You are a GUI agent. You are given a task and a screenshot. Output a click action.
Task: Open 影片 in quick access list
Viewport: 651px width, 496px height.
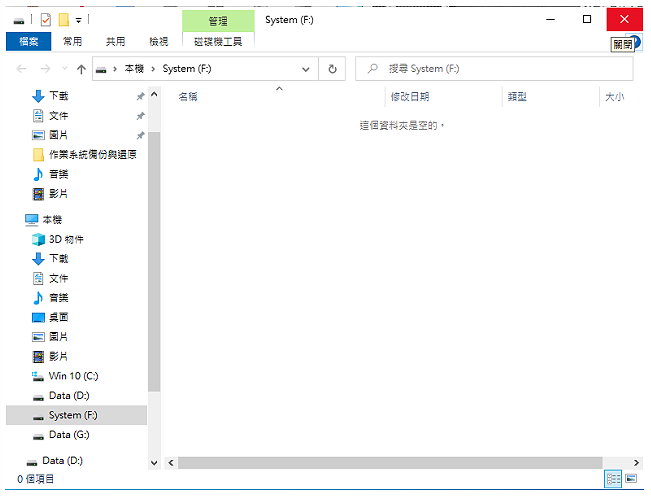pyautogui.click(x=59, y=193)
